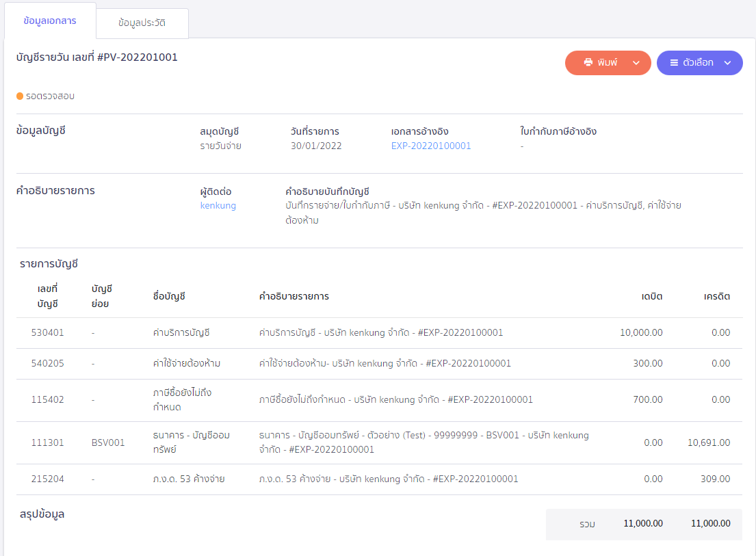Open the ข้อมูลประวัติ tab
The width and height of the screenshot is (756, 556).
142,23
